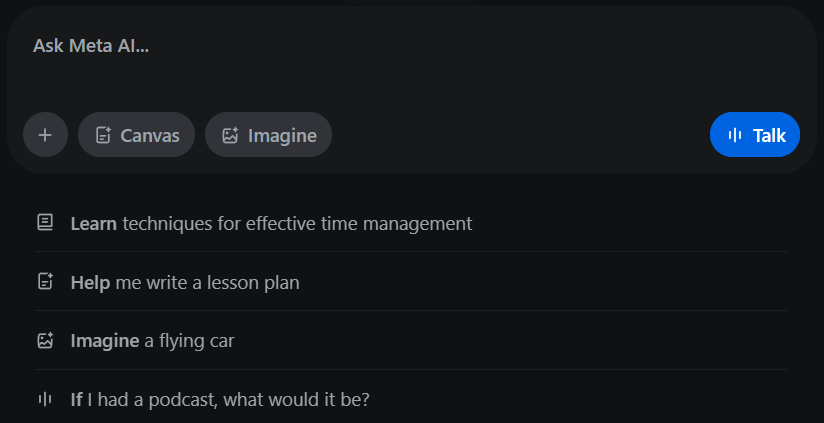Viewport: 824px width, 423px height.
Task: Click the bold Imagine word in suggestions
Action: tap(105, 341)
